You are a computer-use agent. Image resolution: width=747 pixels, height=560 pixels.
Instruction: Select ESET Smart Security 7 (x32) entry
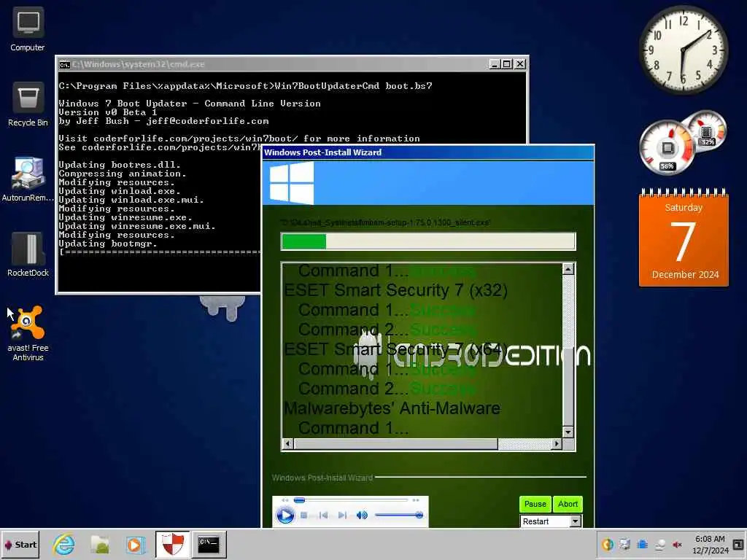395,290
